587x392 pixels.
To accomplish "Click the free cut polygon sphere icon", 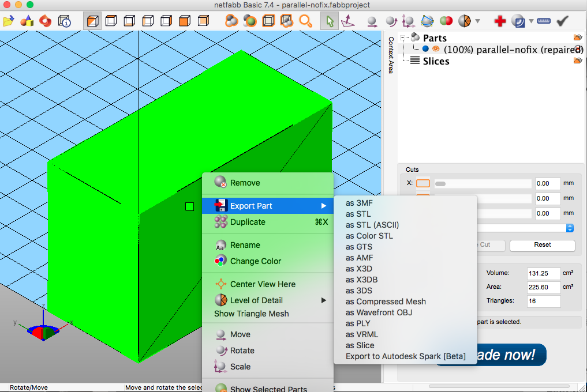I will pos(427,21).
